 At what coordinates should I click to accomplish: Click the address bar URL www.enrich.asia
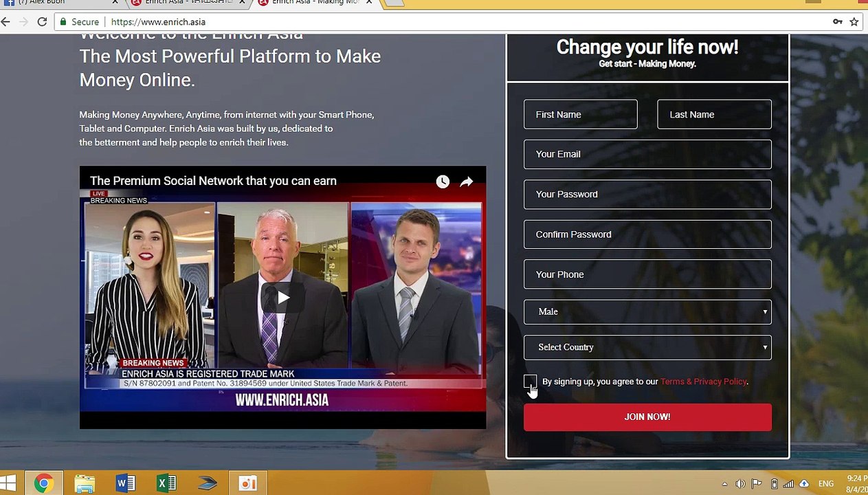158,22
